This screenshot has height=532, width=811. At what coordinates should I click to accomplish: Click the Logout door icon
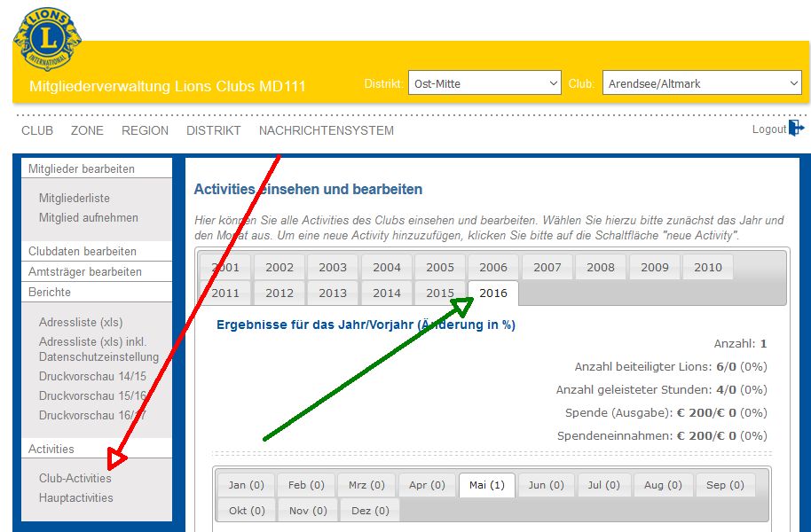tap(797, 128)
